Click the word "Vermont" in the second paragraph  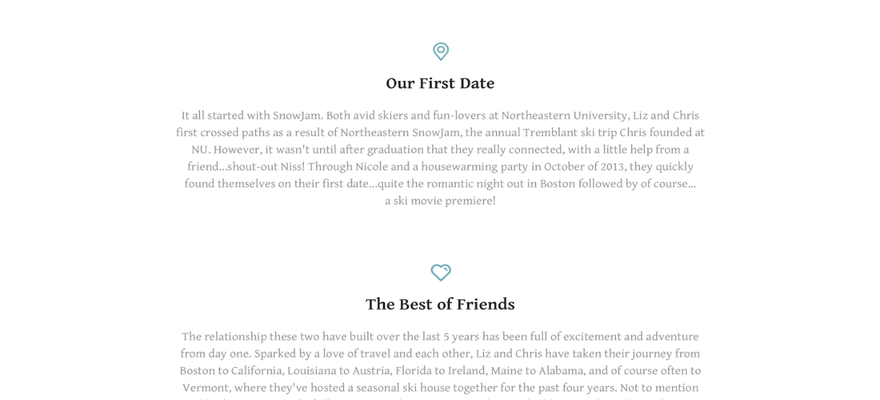click(204, 388)
